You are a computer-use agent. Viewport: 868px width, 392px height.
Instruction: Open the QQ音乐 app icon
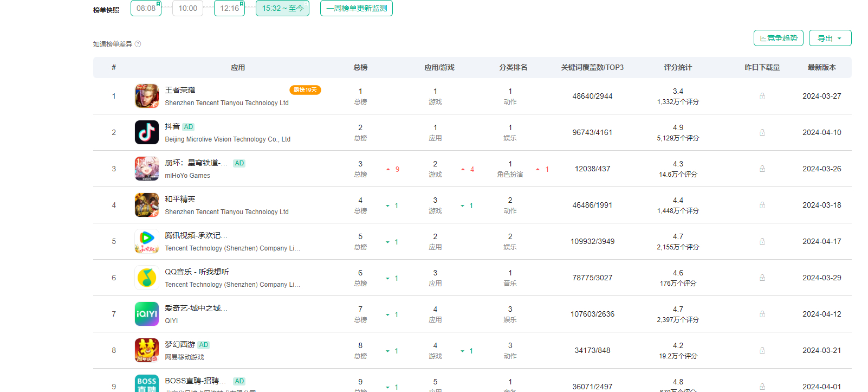[147, 278]
